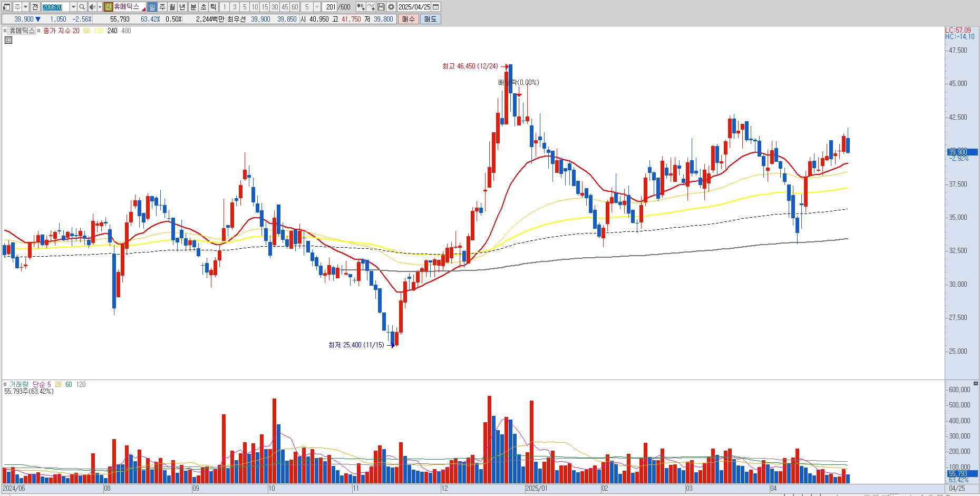This screenshot has width=980, height=496.
Task: Click the 휴메딕스 chart legend label
Action: [x=22, y=31]
